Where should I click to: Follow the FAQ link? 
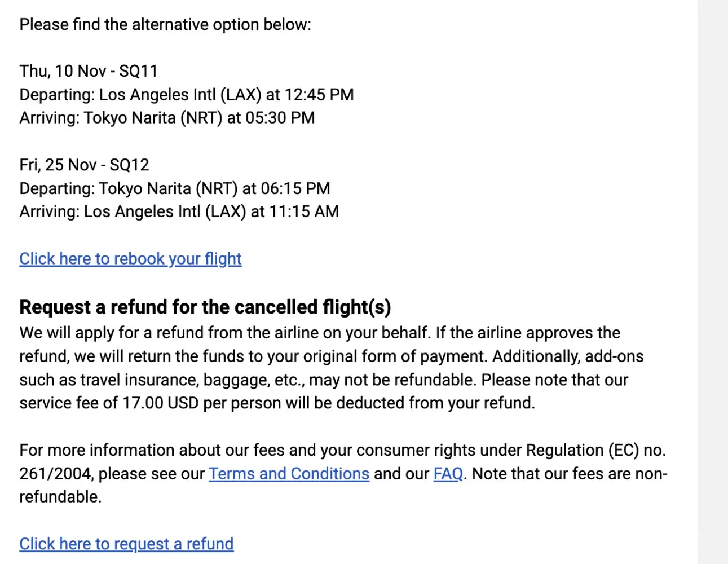(448, 474)
